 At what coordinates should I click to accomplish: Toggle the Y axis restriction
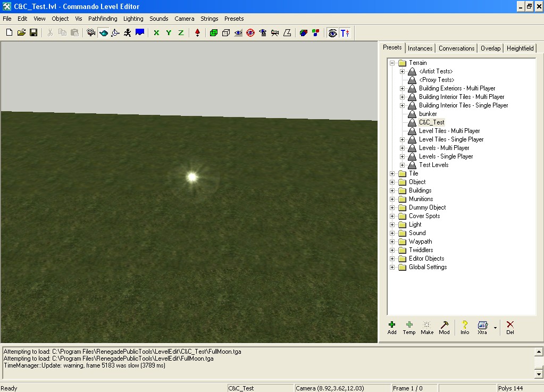tap(169, 33)
